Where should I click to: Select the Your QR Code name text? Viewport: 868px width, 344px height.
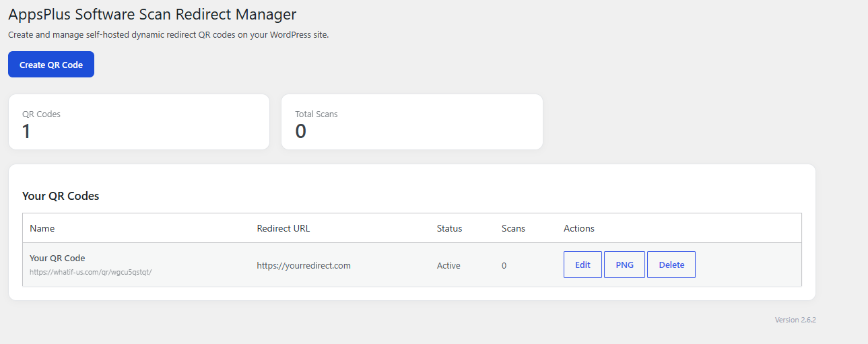point(57,258)
